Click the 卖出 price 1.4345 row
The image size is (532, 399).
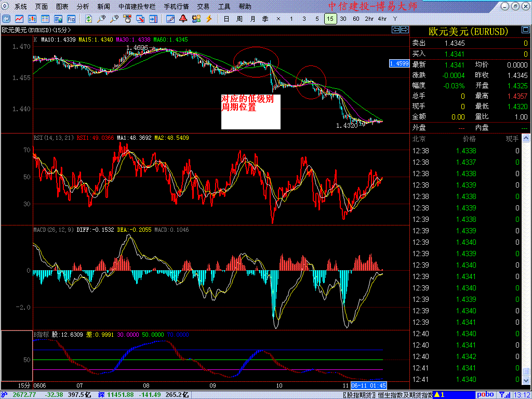click(x=470, y=43)
